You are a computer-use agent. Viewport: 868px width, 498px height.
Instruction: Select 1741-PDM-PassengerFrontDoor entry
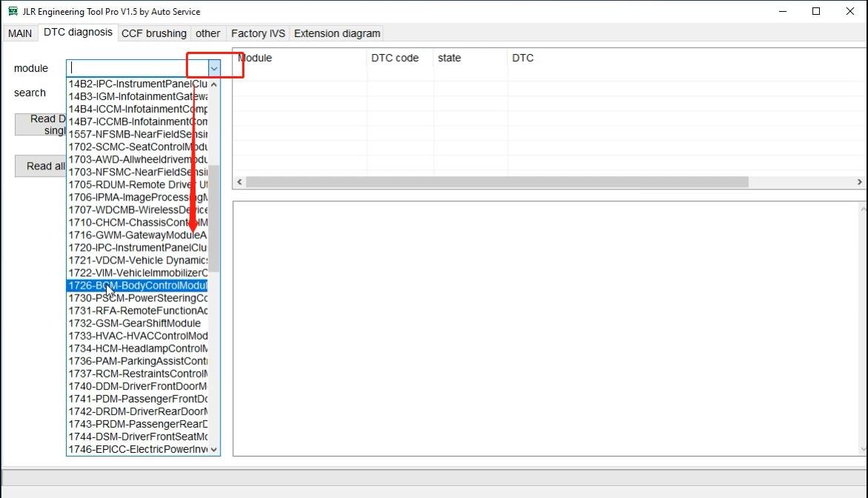pos(137,399)
